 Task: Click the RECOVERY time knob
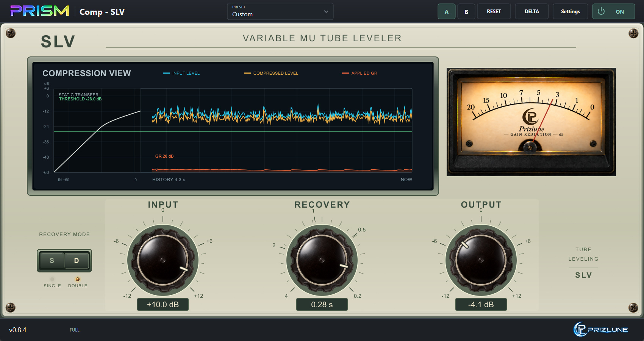pos(322,260)
